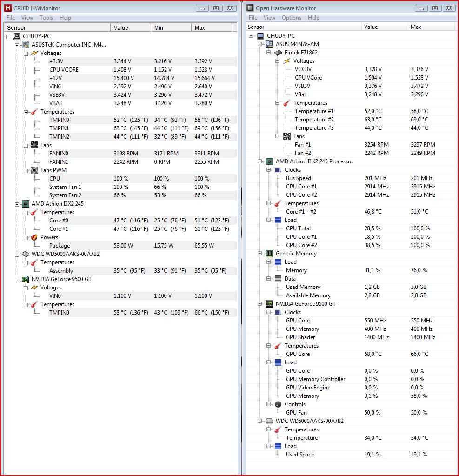Collapse the Fans PWM group in HWMonitor
The width and height of the screenshot is (459, 476).
pyautogui.click(x=26, y=171)
